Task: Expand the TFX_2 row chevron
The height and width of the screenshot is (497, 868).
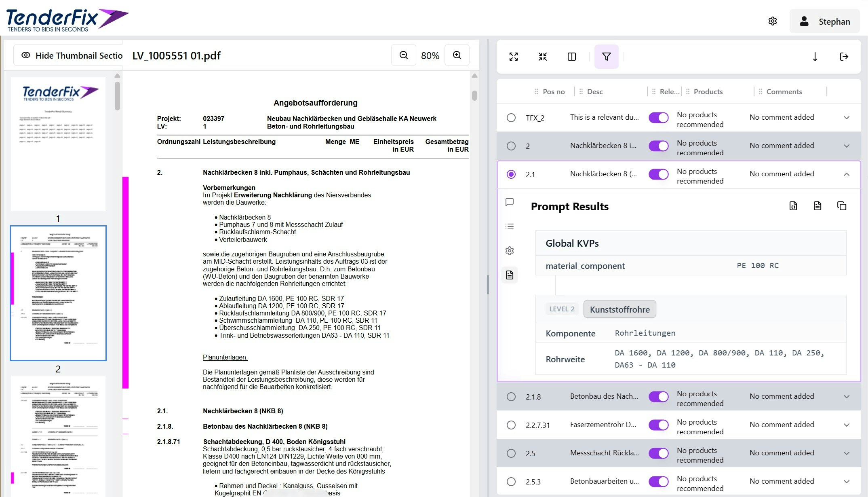Action: tap(846, 118)
